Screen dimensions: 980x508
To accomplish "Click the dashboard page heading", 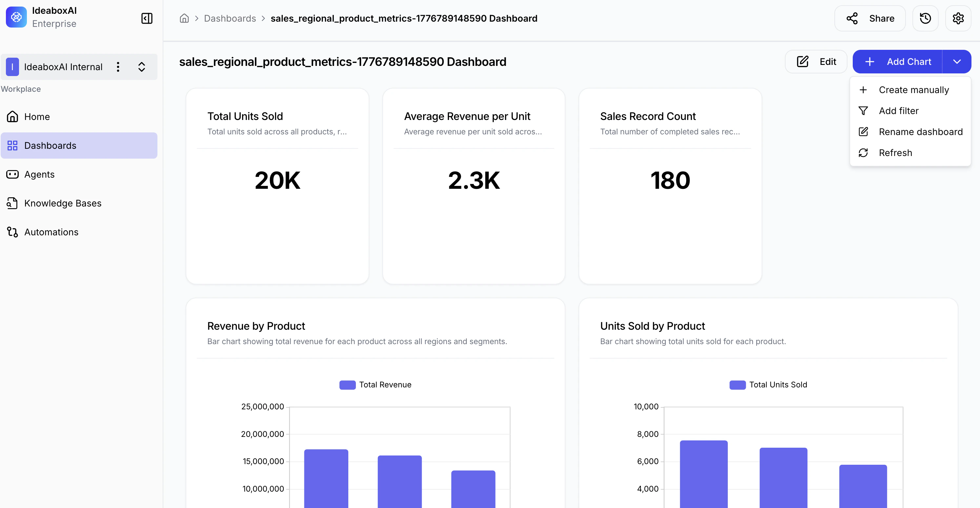I will pyautogui.click(x=342, y=62).
